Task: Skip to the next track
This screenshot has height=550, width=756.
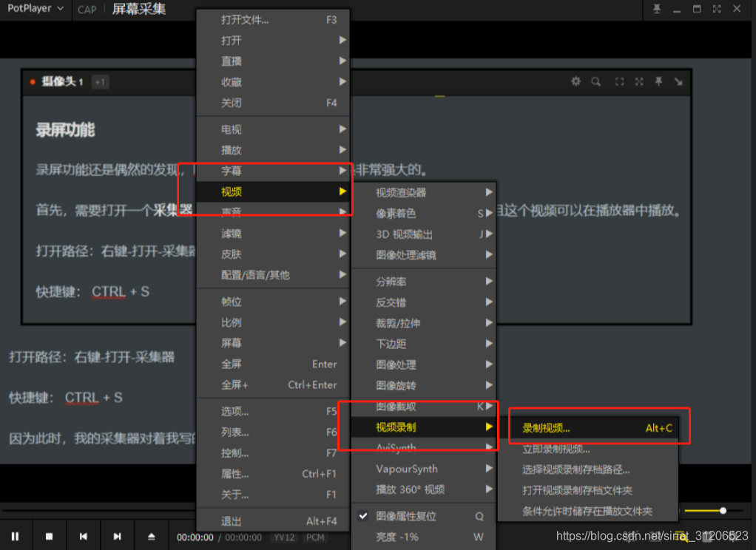Action: pos(117,536)
